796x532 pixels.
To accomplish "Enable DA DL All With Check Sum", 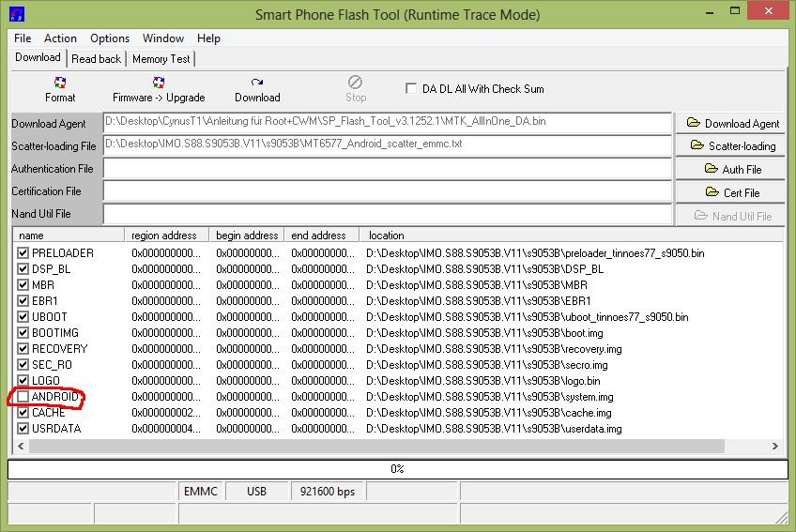I will click(x=411, y=88).
